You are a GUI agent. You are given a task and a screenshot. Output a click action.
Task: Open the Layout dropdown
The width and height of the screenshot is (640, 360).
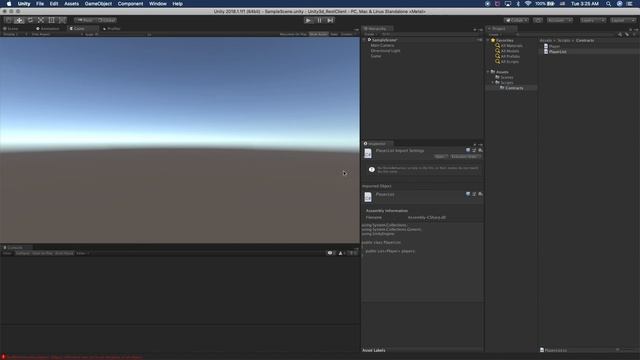point(623,20)
